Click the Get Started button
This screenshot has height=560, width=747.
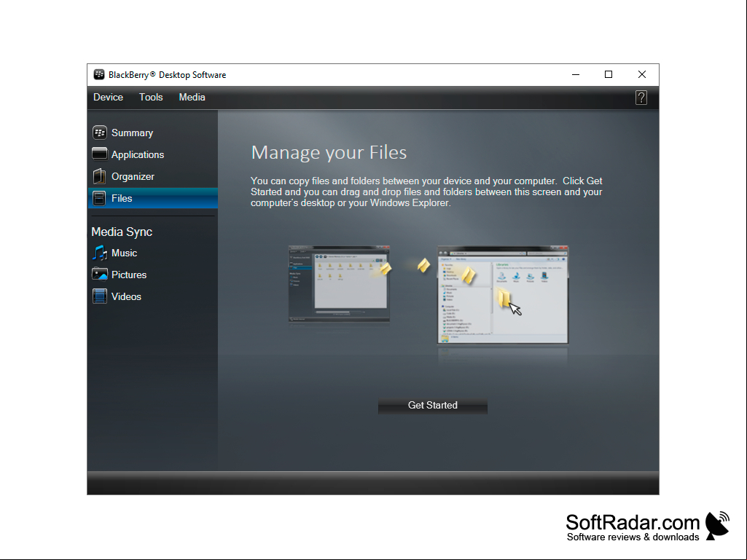(x=433, y=405)
